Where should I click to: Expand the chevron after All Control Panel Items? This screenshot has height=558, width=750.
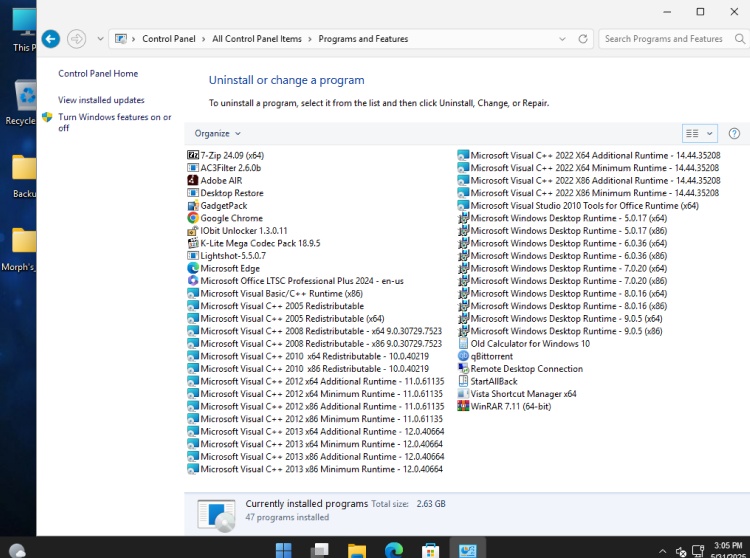tap(309, 39)
